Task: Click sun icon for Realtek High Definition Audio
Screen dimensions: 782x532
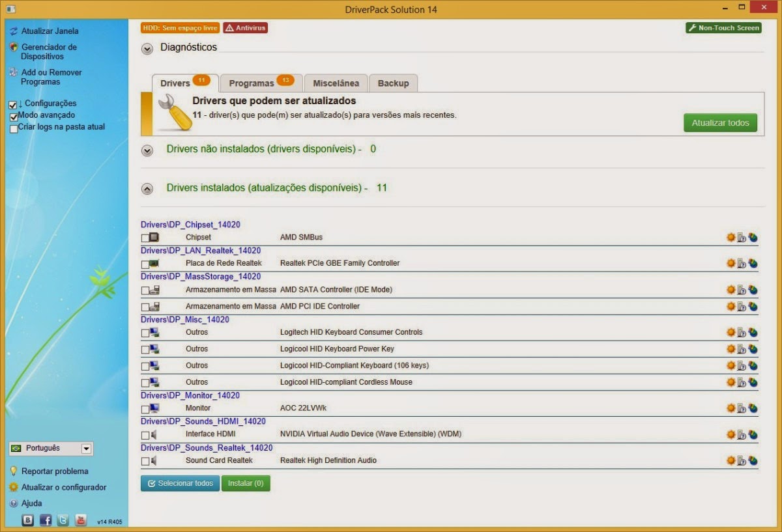Action: pyautogui.click(x=731, y=460)
